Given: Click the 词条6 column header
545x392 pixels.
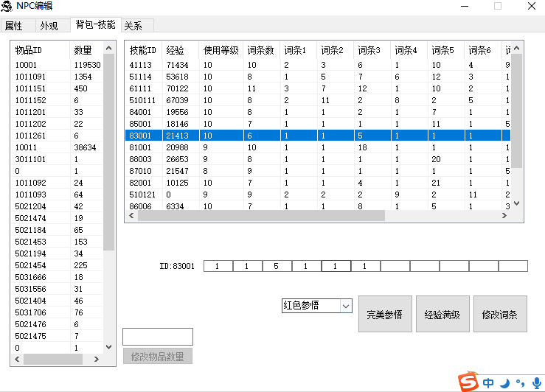Looking at the screenshot, I should coord(483,50).
